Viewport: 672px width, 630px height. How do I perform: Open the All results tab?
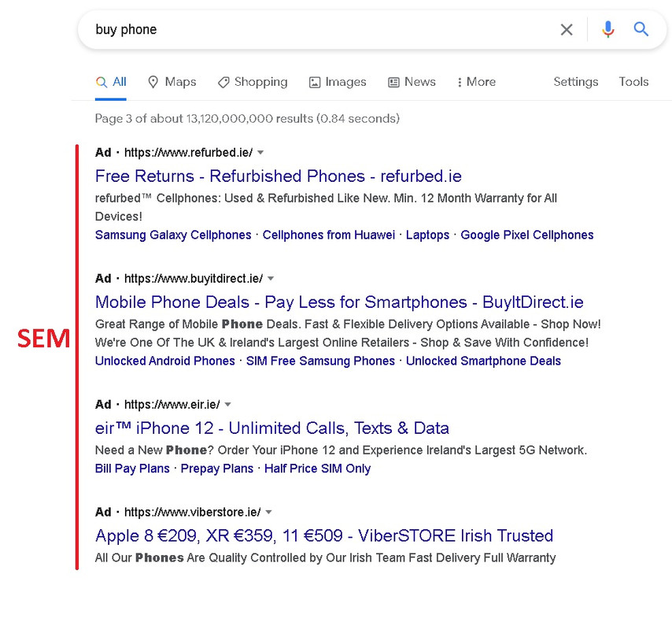[111, 82]
